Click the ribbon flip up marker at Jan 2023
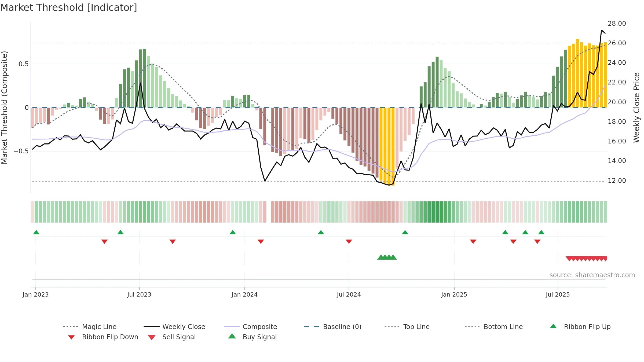The image size is (644, 362). click(36, 232)
